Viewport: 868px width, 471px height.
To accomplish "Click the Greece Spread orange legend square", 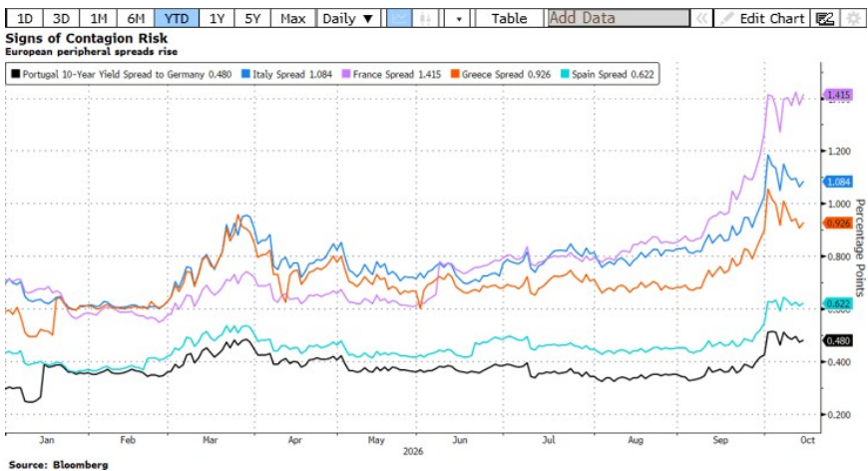I will 455,74.
